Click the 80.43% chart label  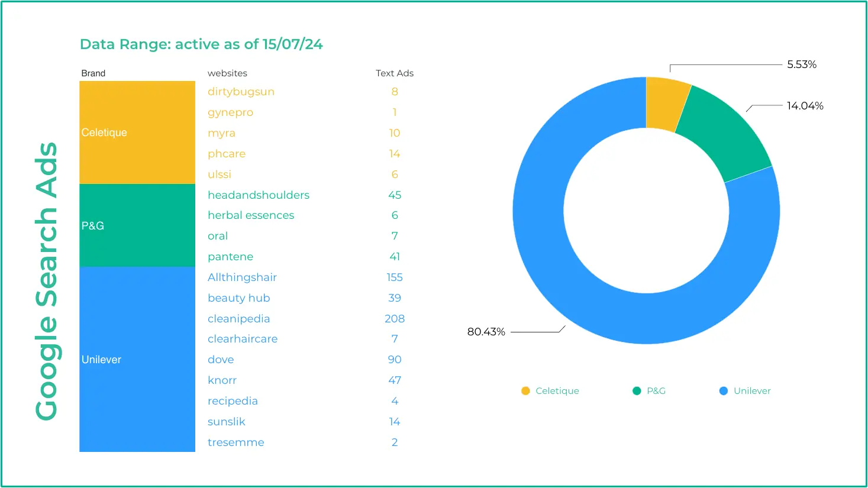coord(486,332)
